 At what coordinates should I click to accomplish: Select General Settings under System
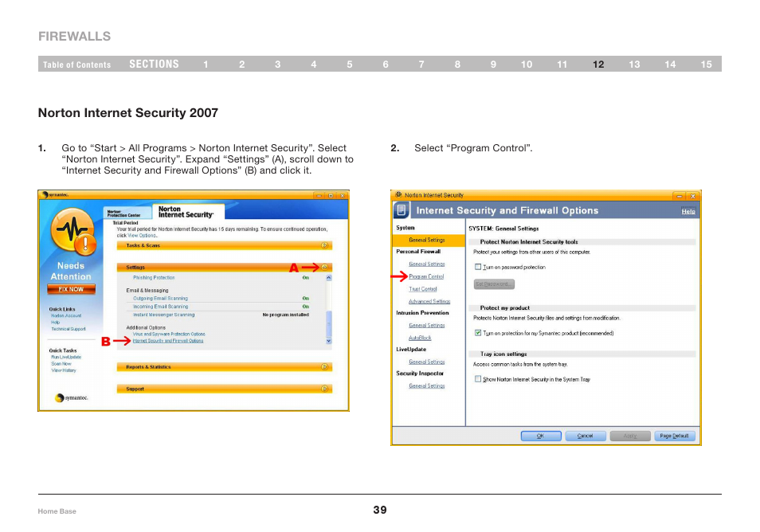click(x=427, y=240)
